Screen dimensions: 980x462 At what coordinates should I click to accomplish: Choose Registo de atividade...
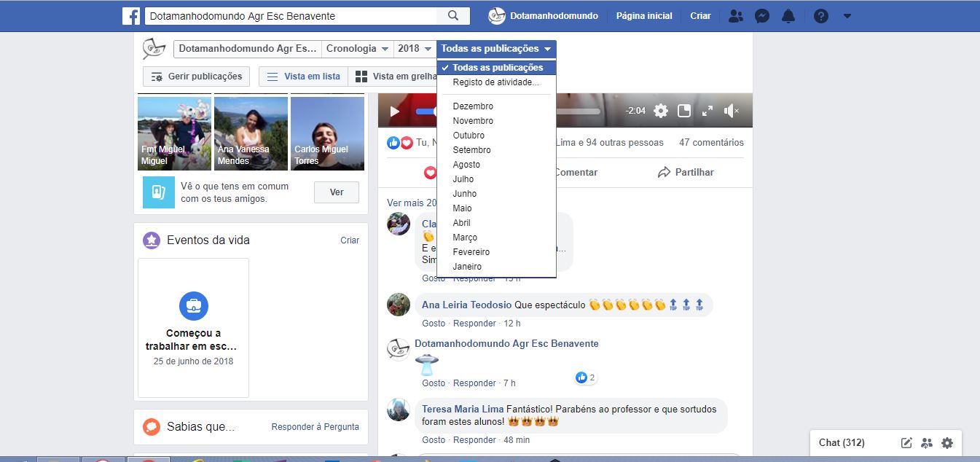pos(497,82)
